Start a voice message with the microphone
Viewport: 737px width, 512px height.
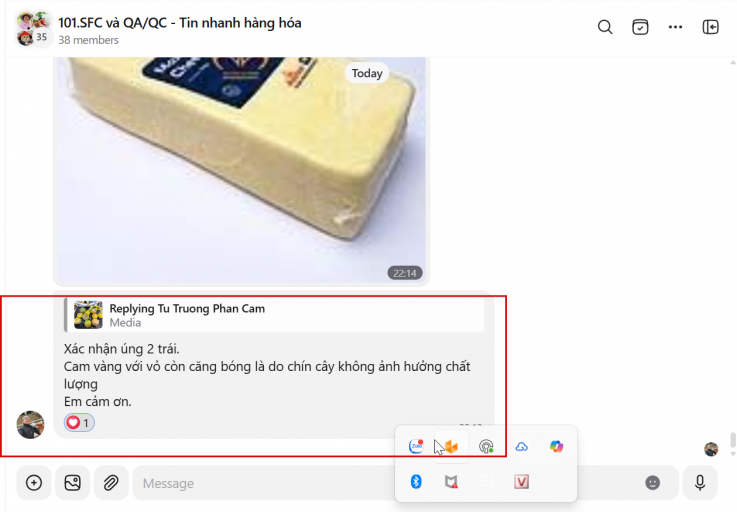pyautogui.click(x=700, y=483)
